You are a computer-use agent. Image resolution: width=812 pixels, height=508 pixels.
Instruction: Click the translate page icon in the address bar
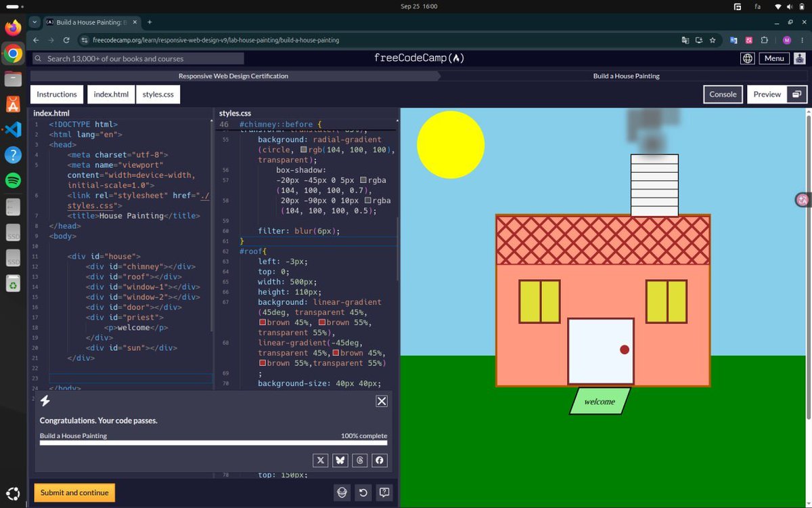(685, 40)
